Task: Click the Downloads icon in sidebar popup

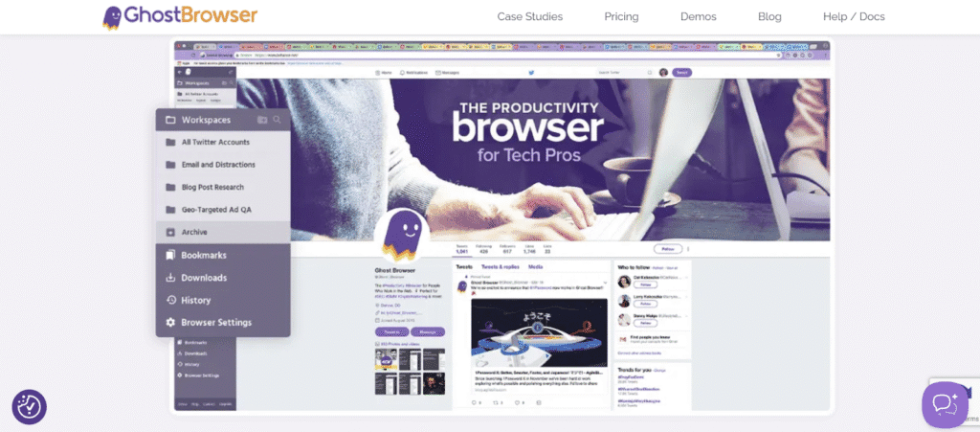Action: [170, 278]
